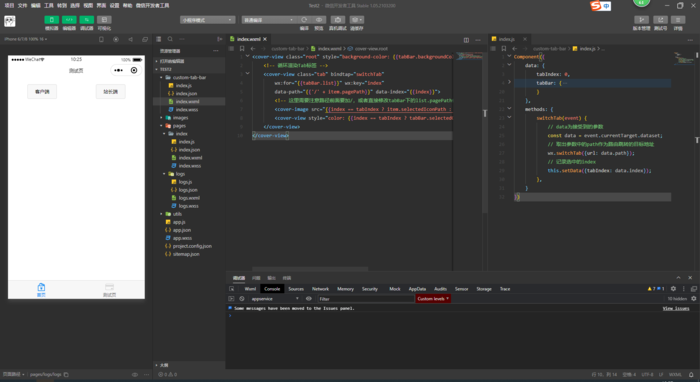Open console settings gear near 10 hidden
Screen dimensions: 700x382
694,299
